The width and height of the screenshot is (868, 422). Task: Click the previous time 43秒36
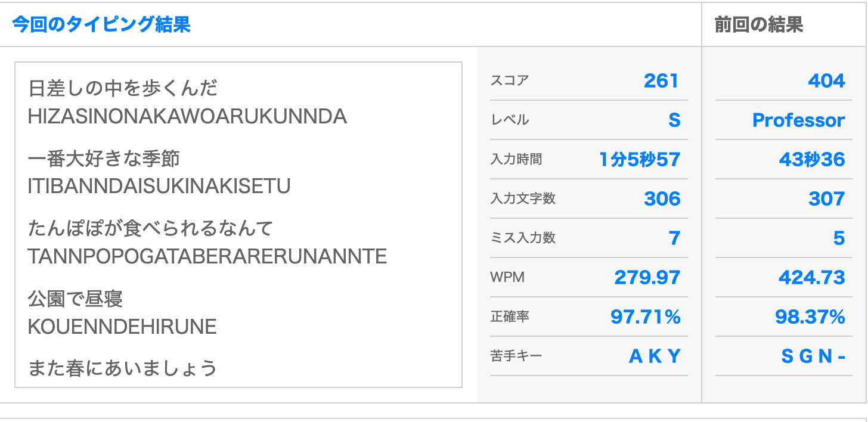tap(812, 159)
